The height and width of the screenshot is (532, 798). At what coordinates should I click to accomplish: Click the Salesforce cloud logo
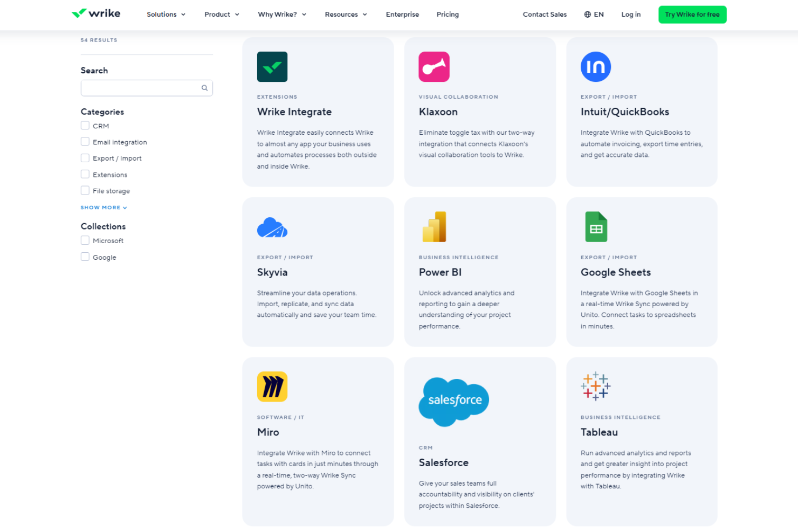point(454,402)
